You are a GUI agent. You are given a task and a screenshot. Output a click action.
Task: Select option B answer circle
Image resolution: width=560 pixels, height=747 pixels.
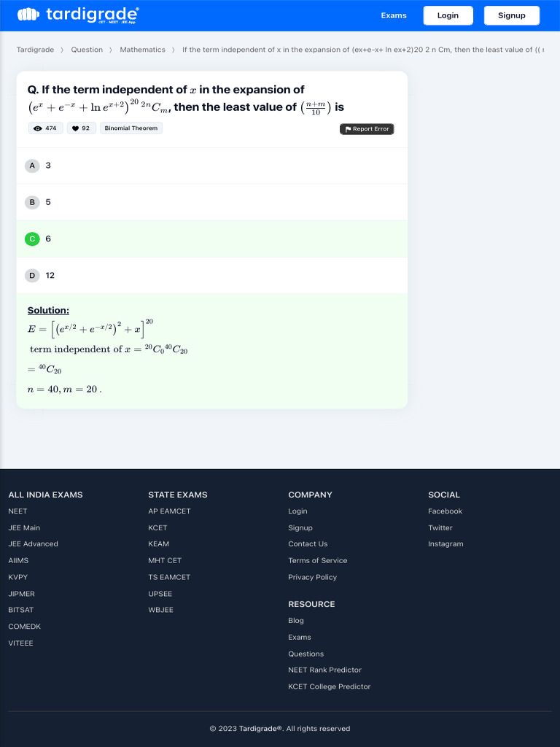coord(32,202)
